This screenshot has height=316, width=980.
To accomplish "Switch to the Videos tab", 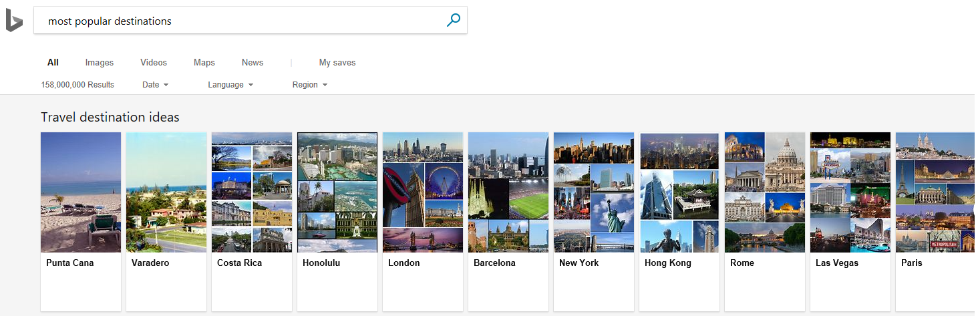I will (154, 63).
